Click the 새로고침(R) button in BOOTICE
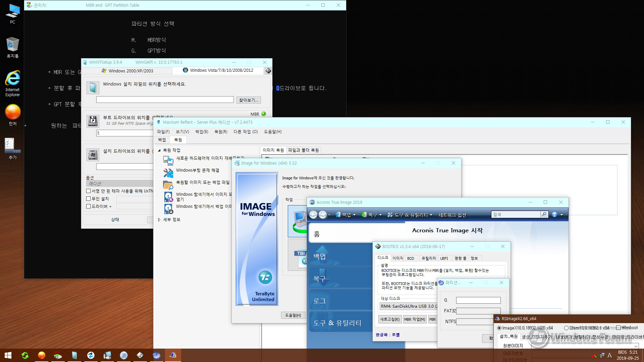 [390, 319]
